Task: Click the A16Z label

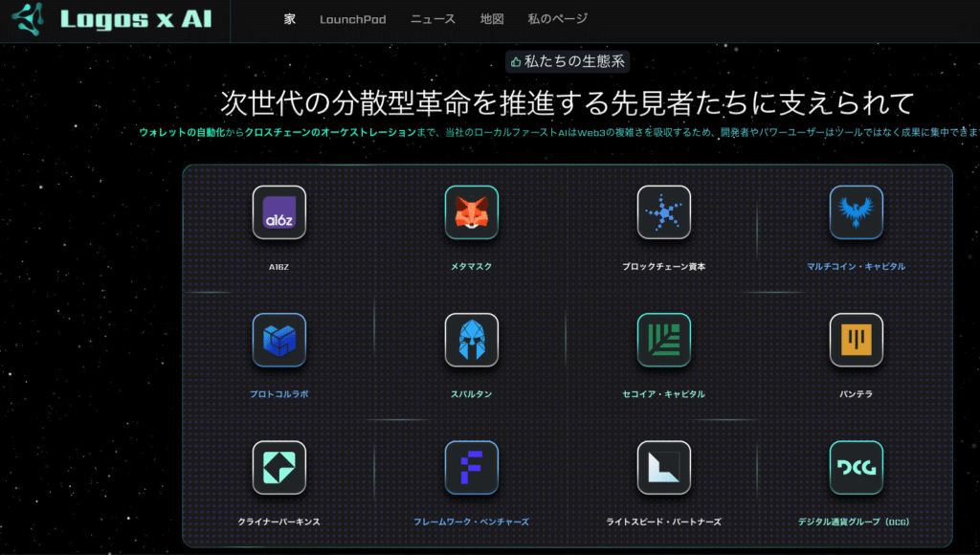Action: click(278, 267)
